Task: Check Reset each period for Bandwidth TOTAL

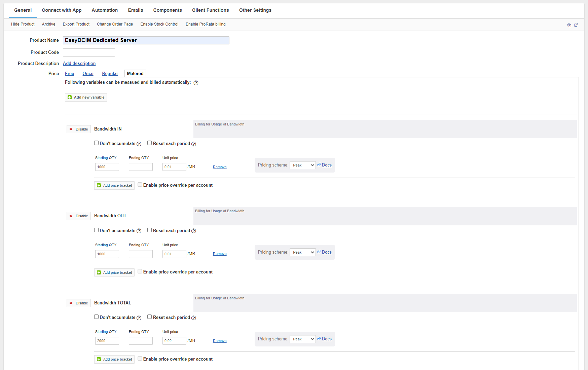Action: click(x=150, y=317)
